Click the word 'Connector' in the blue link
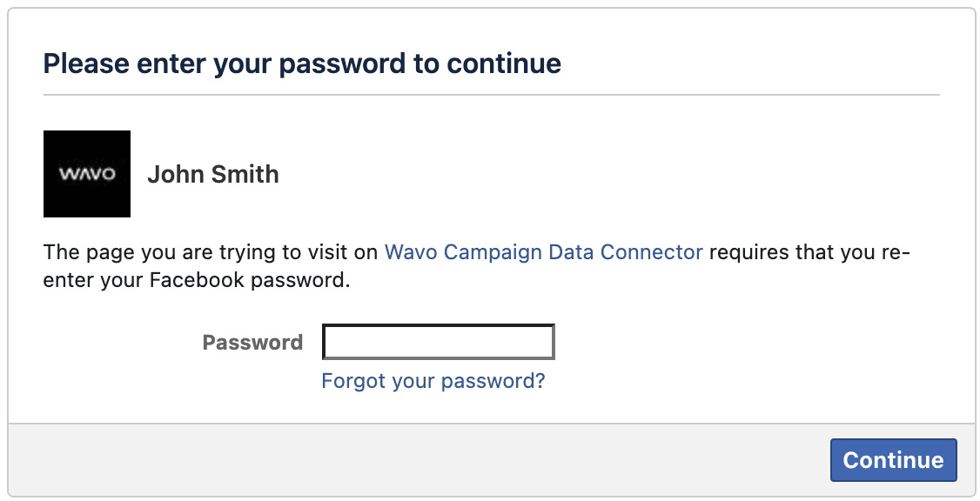The image size is (980, 501). [652, 251]
